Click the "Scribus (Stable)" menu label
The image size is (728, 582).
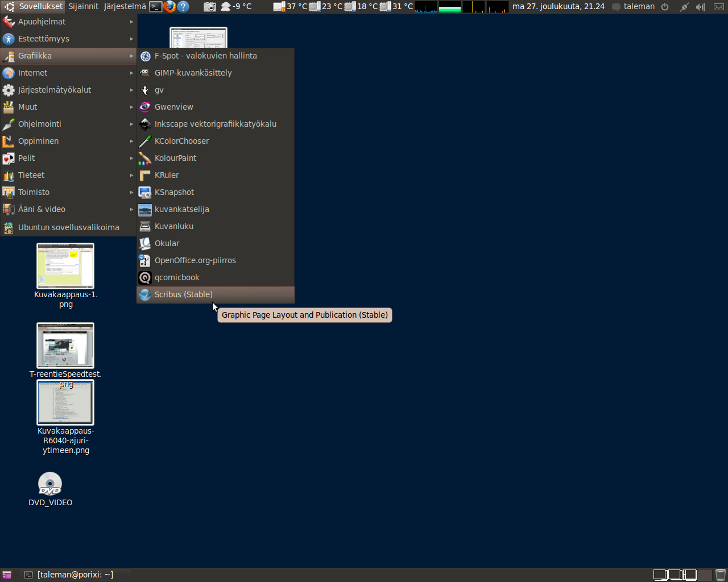click(184, 294)
